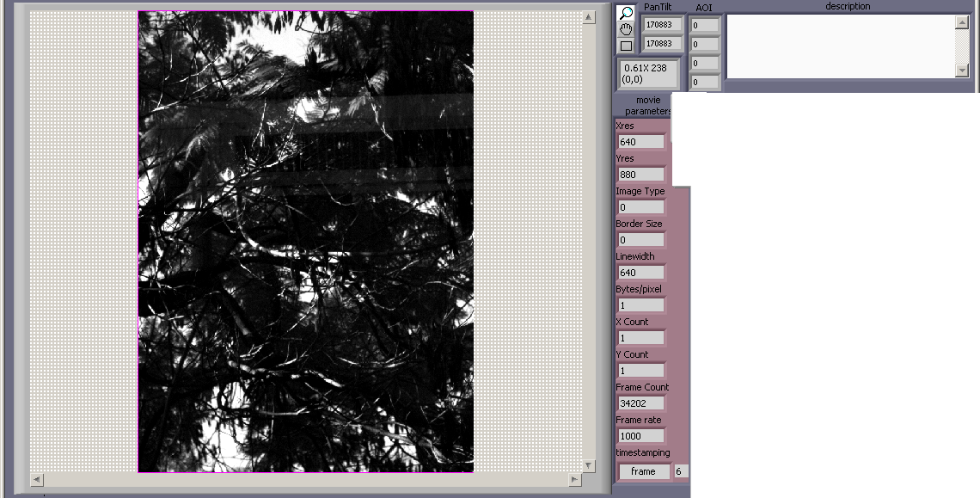Screen dimensions: 980x498
Task: Click the image viewer scroll right arrow
Action: pyautogui.click(x=574, y=479)
